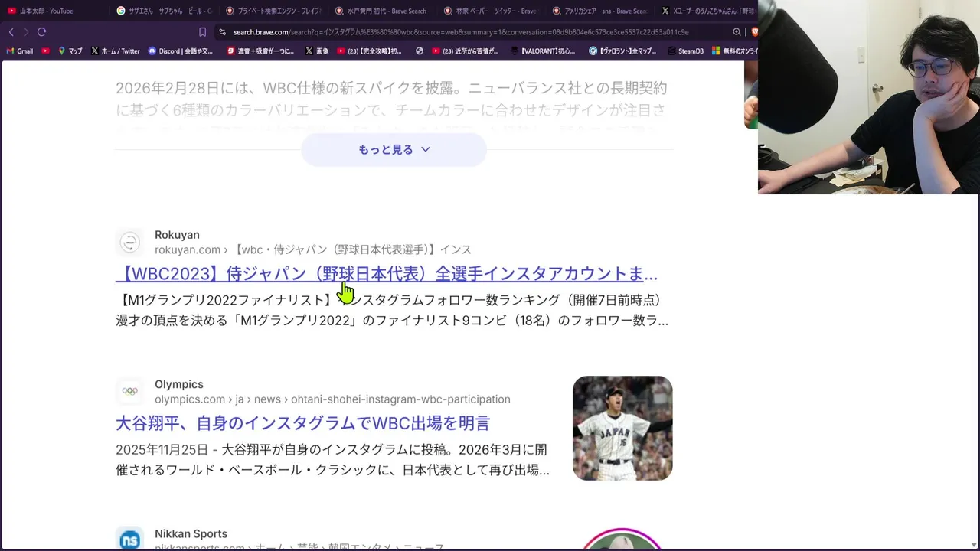
Task: Open 大谷翔平、自身のインスタグラムでWBC出場を明言 result
Action: [x=302, y=423]
